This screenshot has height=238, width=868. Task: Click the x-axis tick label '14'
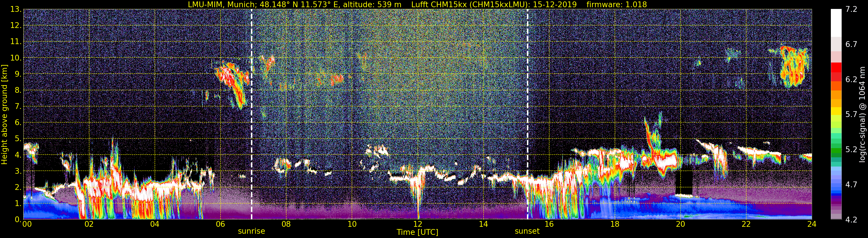coord(483,224)
